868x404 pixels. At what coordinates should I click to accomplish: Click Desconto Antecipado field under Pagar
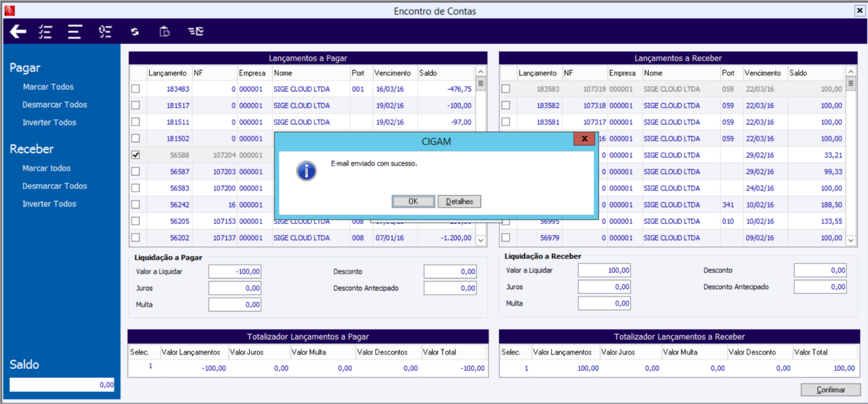coord(450,288)
